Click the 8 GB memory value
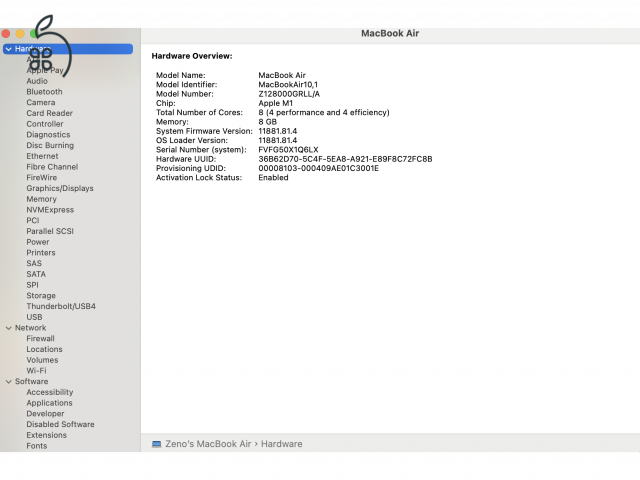 click(267, 122)
